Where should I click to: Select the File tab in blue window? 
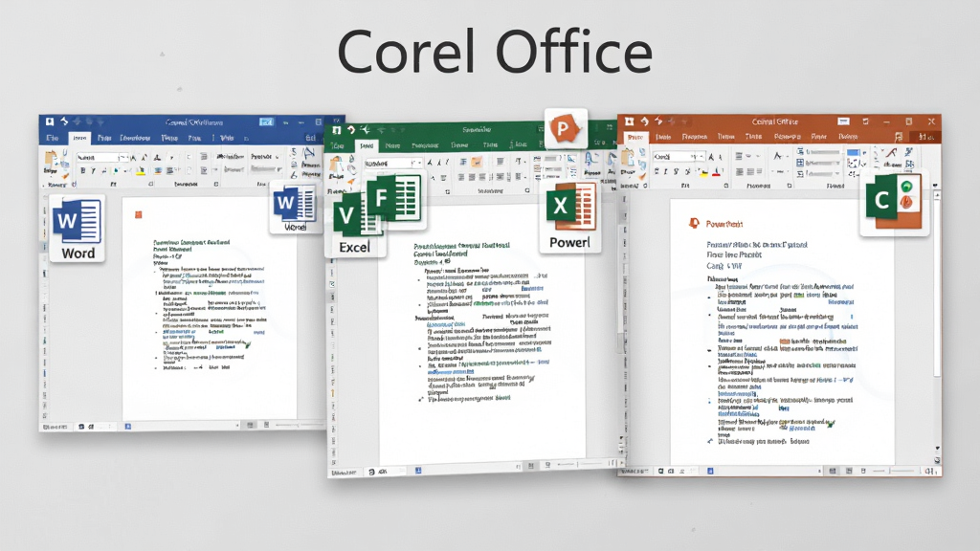[x=53, y=138]
